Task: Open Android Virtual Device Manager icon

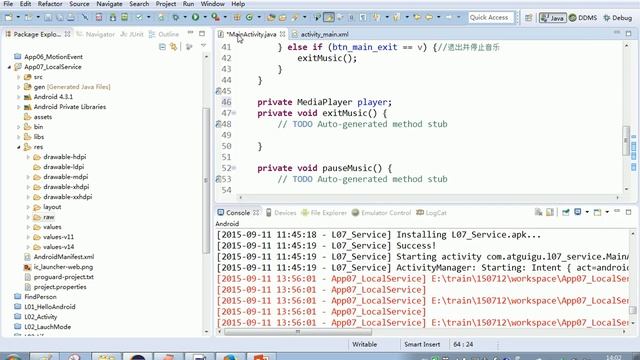Action: point(124,17)
